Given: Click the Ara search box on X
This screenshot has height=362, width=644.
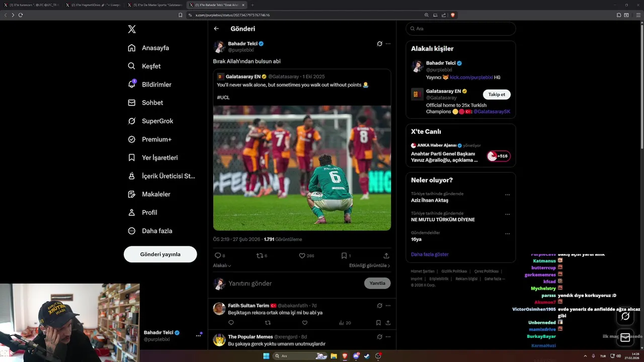Looking at the screenshot, I should click(460, 29).
